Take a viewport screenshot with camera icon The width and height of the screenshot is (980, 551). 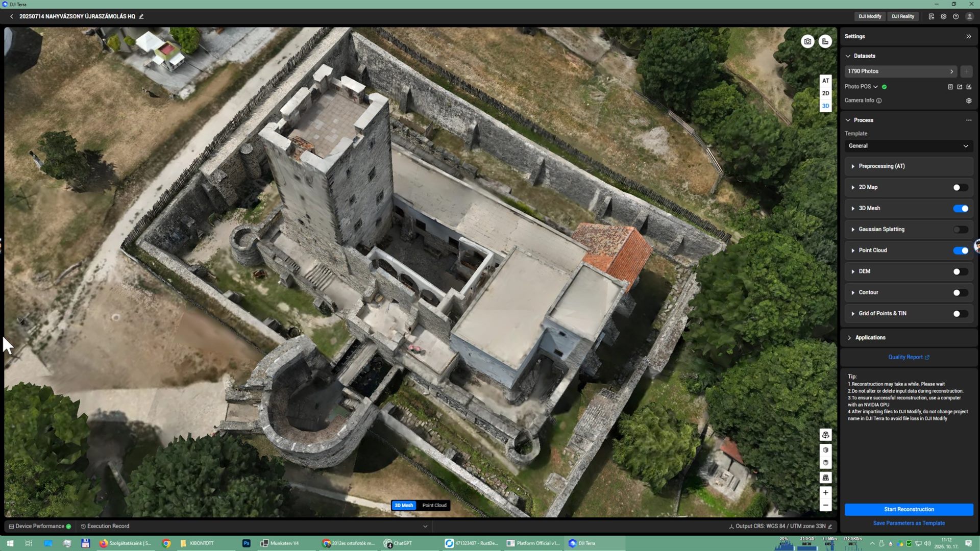[x=807, y=42]
